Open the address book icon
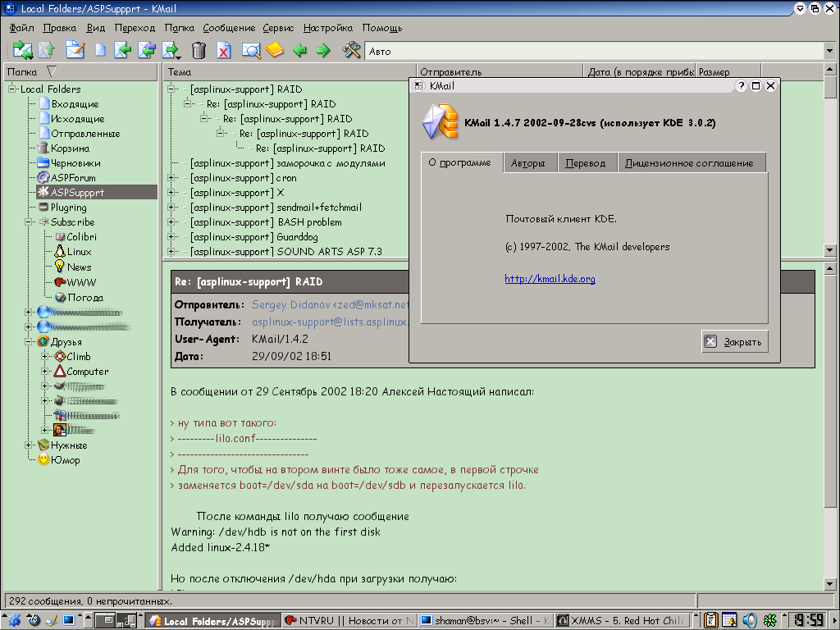The height and width of the screenshot is (630, 840). click(x=275, y=50)
